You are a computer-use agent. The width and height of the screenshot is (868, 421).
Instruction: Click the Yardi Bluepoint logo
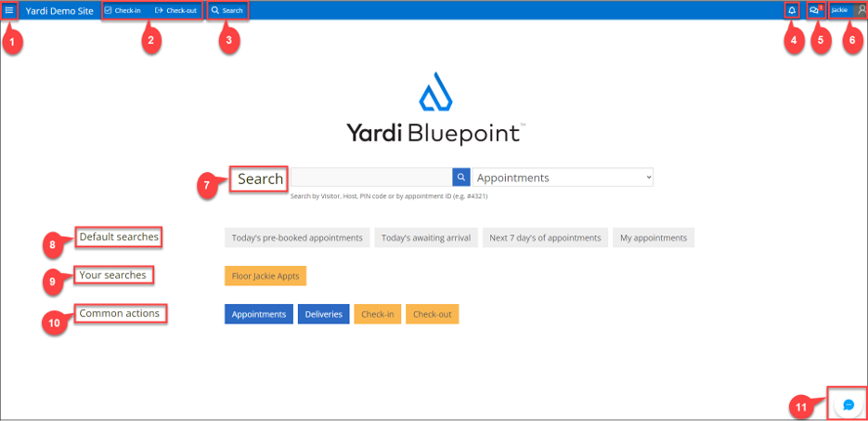435,108
